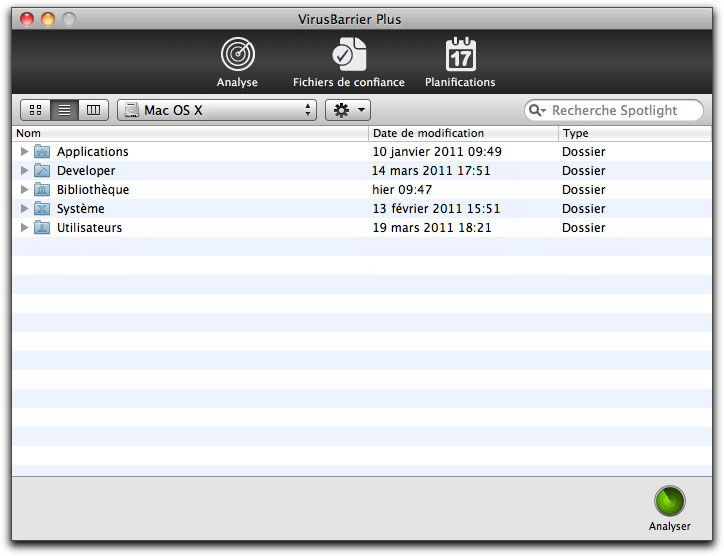Expand the Applications folder triangle
724x556 pixels.
coord(24,151)
